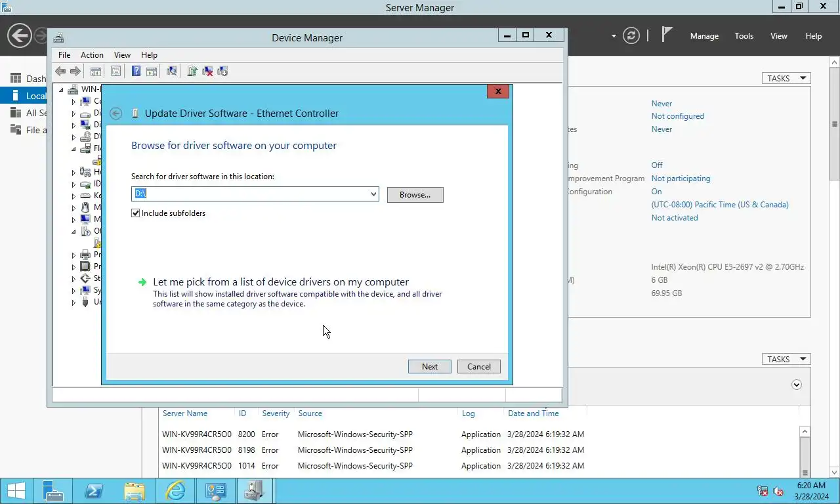
Task: Open the notifications flag in Server Manager
Action: 667,35
